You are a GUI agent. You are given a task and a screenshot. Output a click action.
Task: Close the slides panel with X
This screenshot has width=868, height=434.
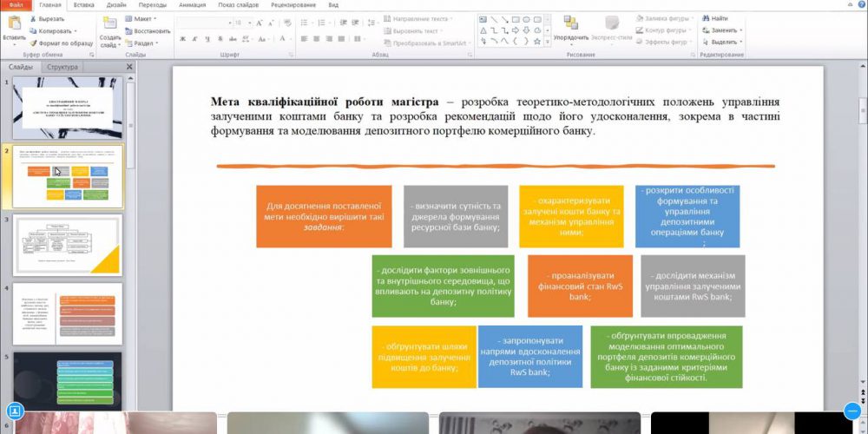[x=129, y=67]
